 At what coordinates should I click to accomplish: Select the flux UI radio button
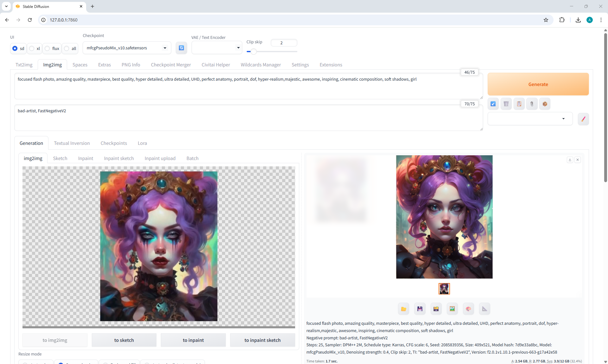click(47, 48)
